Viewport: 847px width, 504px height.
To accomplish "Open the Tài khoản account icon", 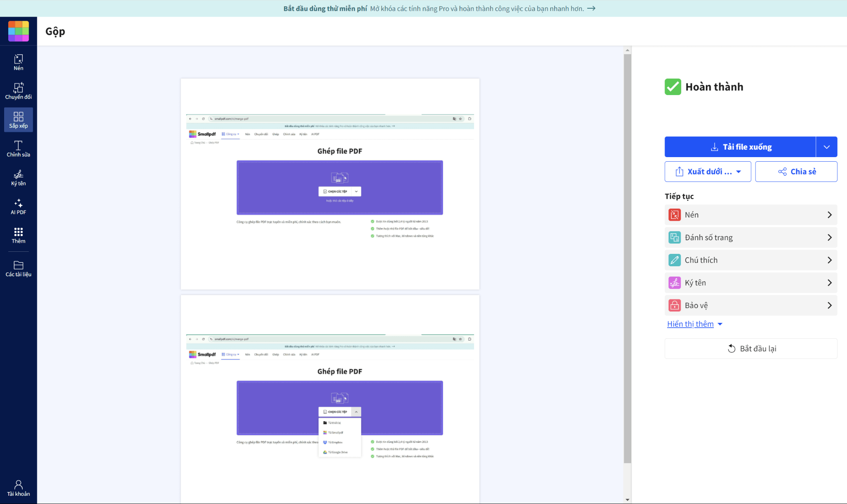I will point(18,488).
